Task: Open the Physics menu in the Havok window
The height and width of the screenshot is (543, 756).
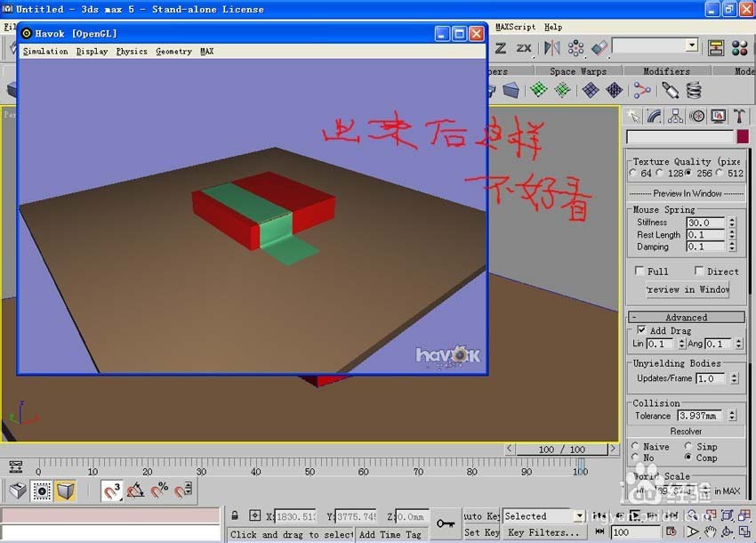Action: [x=132, y=51]
